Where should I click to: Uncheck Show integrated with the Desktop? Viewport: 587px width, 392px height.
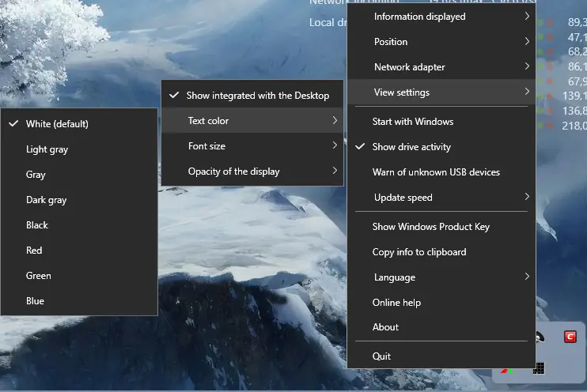point(252,96)
